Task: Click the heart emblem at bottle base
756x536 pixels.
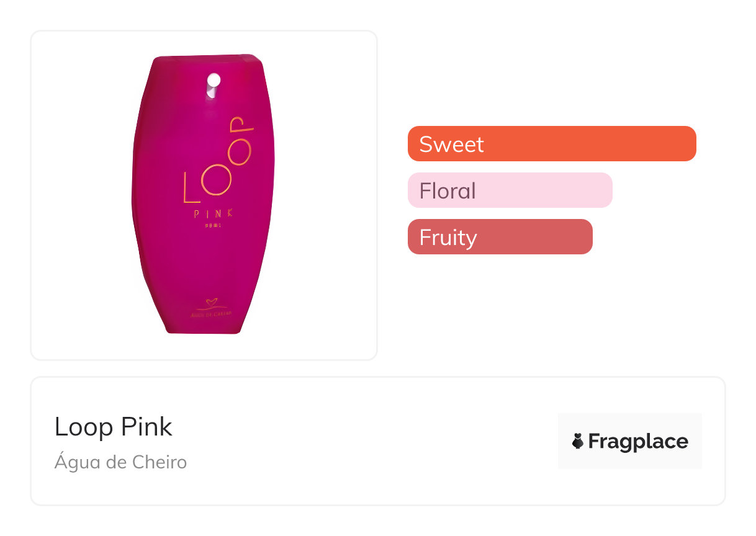Action: tap(211, 304)
